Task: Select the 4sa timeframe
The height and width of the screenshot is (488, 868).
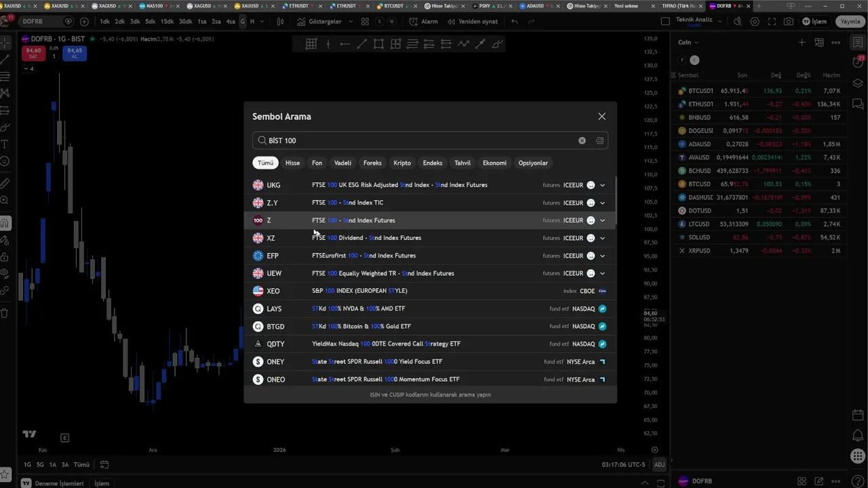Action: tap(231, 22)
